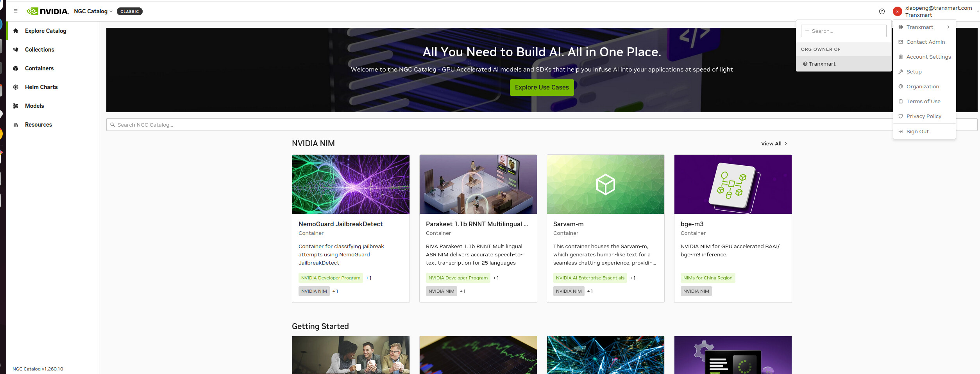Click the catalog search magnifier icon

(113, 125)
